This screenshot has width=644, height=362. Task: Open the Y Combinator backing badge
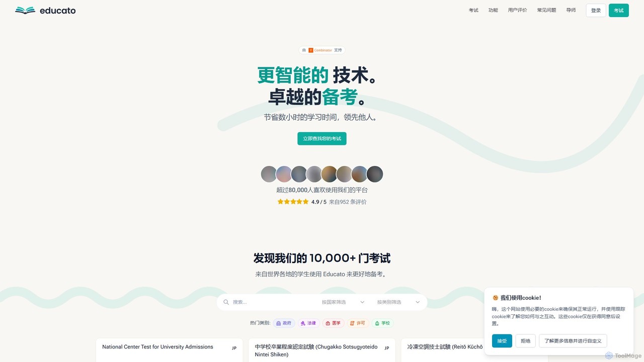click(322, 50)
